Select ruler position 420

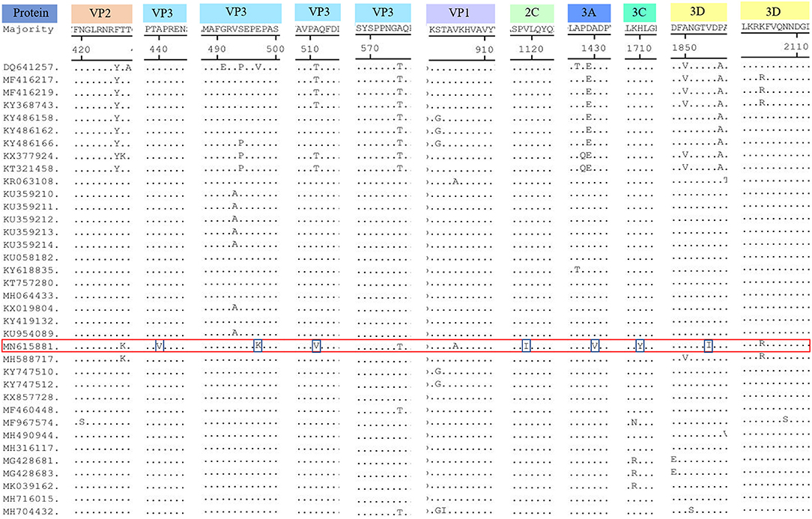82,49
